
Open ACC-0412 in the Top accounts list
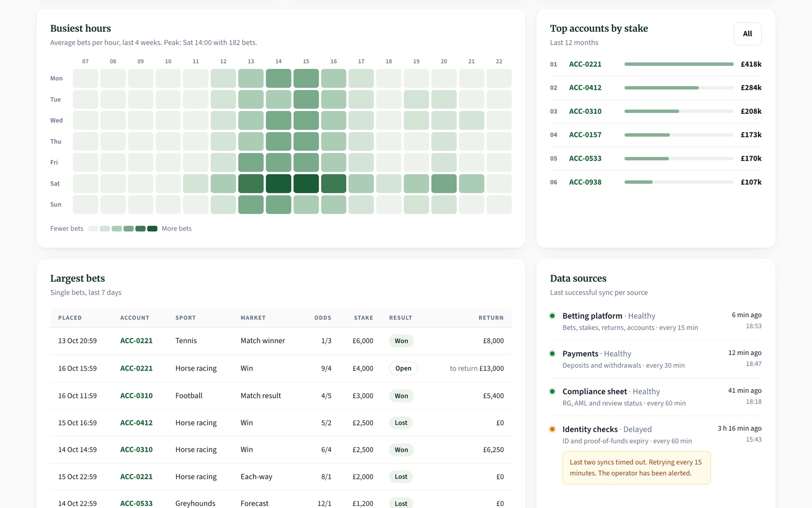(585, 88)
